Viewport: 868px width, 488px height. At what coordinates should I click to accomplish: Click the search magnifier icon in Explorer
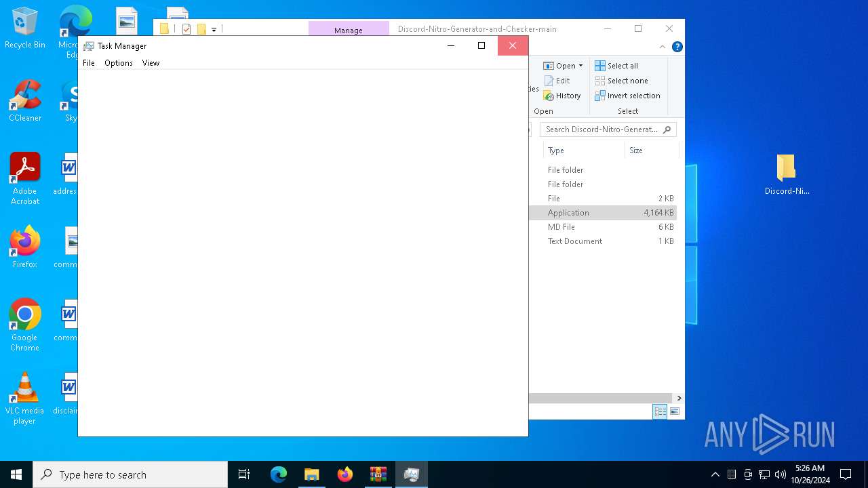(x=667, y=129)
